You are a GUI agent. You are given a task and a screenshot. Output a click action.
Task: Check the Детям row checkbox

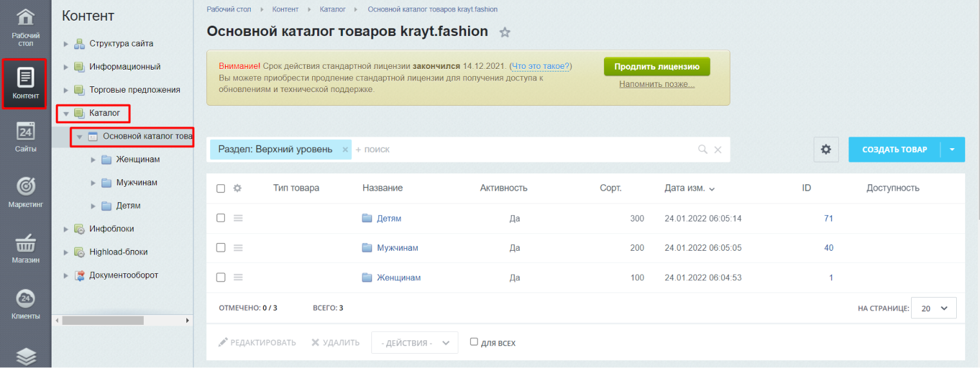click(x=220, y=218)
